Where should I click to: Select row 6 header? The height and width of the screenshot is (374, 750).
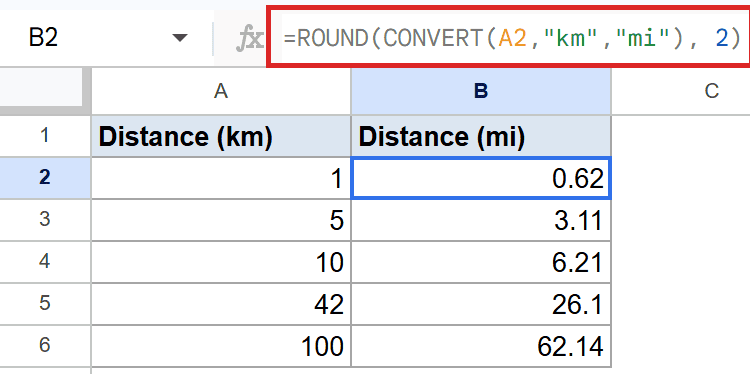point(45,346)
